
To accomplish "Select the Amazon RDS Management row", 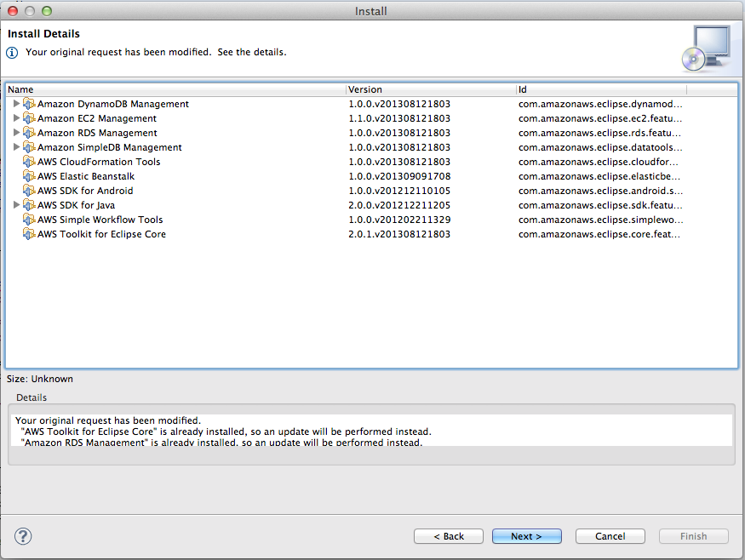I will pyautogui.click(x=371, y=133).
